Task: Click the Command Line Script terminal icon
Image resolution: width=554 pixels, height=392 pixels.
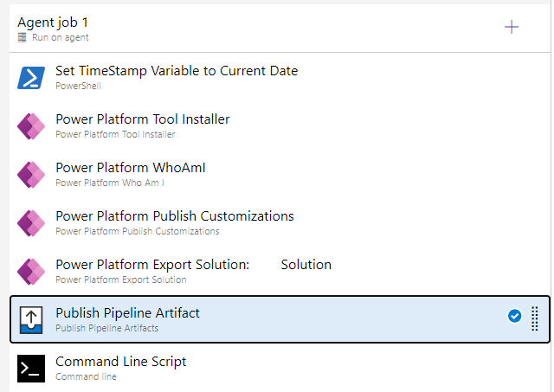Action: pos(31,369)
